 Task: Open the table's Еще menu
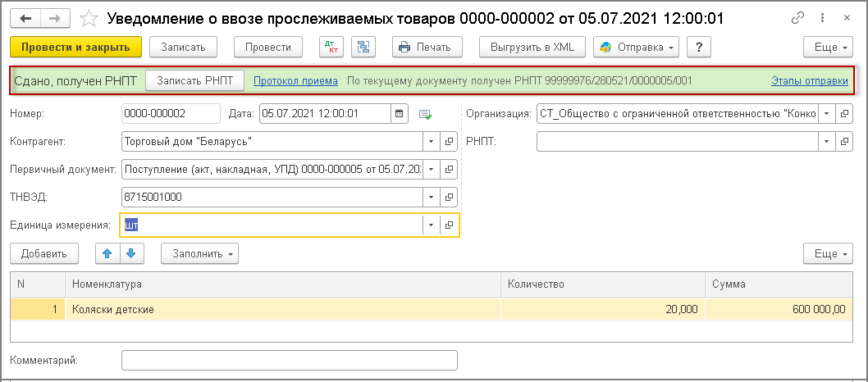tap(828, 253)
